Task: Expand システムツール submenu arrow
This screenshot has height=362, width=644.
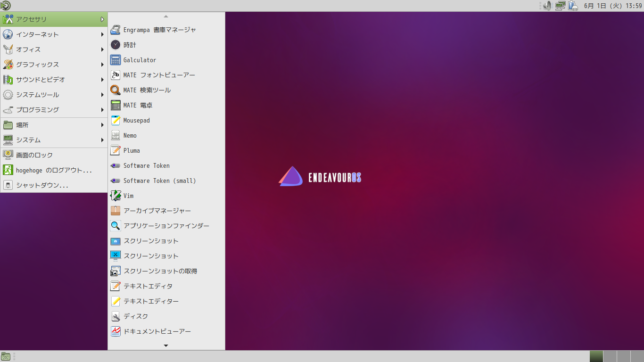Action: pyautogui.click(x=102, y=95)
